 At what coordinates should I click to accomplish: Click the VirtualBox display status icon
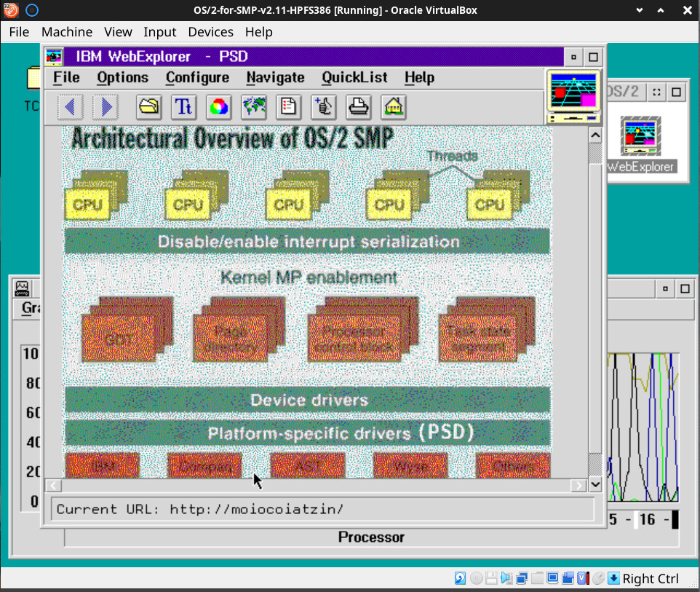tap(552, 578)
